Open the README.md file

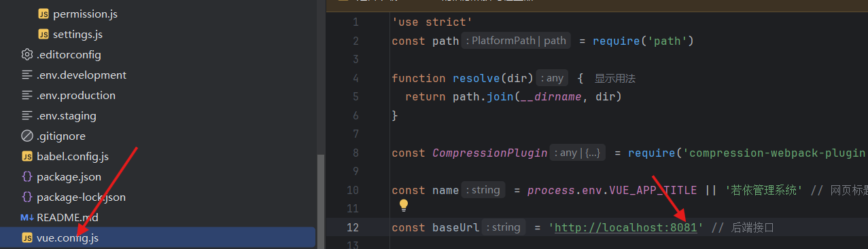(x=67, y=217)
